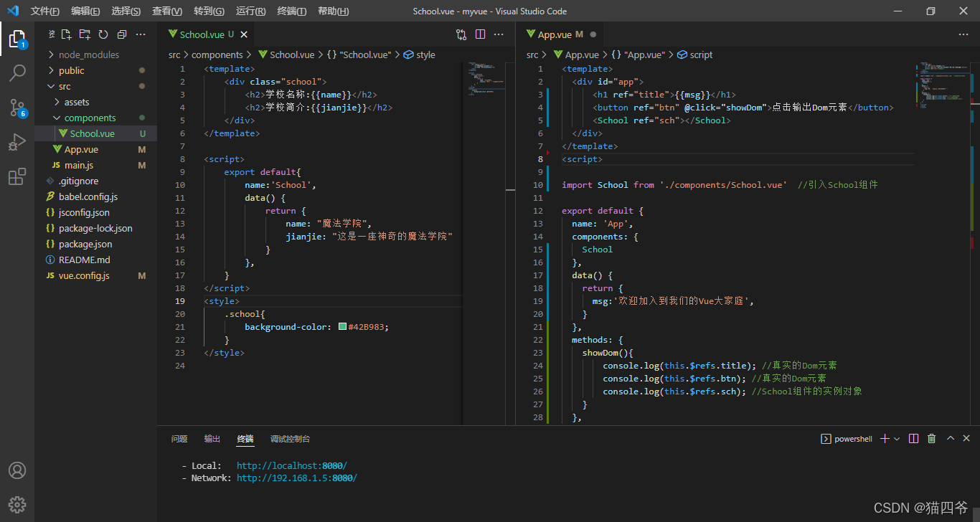Switch to the 调试控制台 panel tab
Image resolution: width=980 pixels, height=522 pixels.
point(291,439)
